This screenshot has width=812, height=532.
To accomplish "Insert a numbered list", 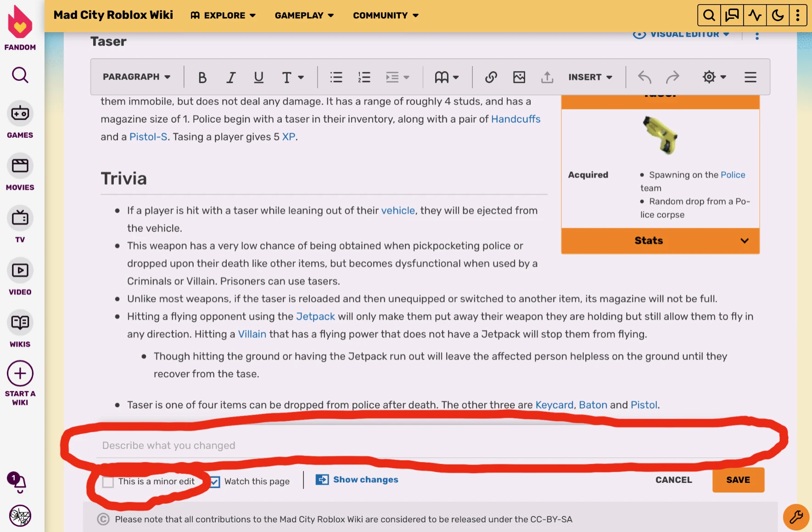I will [364, 77].
